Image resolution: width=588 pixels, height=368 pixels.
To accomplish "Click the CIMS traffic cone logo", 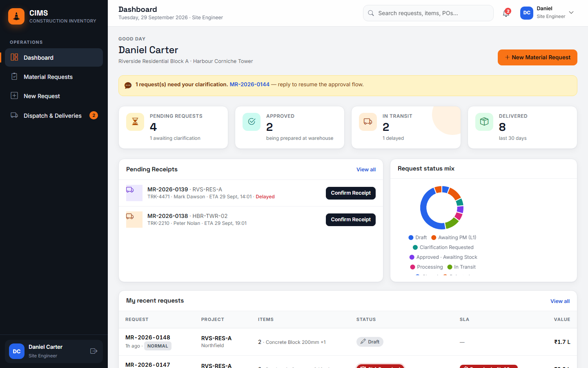I will pos(16,16).
